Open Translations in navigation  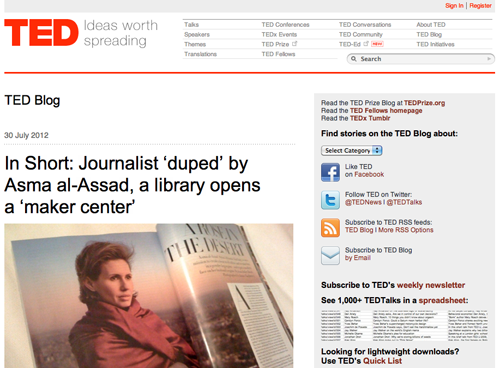click(200, 54)
